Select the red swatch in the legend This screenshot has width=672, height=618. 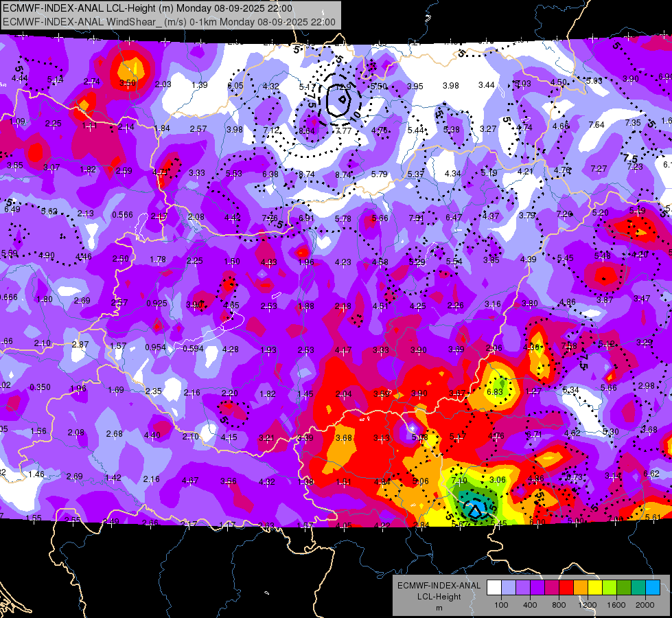point(566,588)
